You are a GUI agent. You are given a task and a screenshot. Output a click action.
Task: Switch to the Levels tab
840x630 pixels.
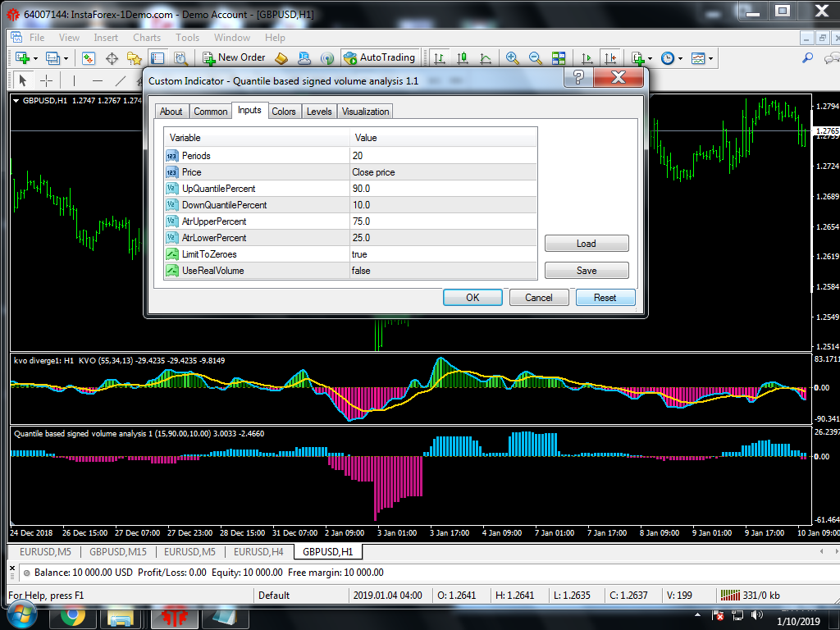pyautogui.click(x=319, y=112)
